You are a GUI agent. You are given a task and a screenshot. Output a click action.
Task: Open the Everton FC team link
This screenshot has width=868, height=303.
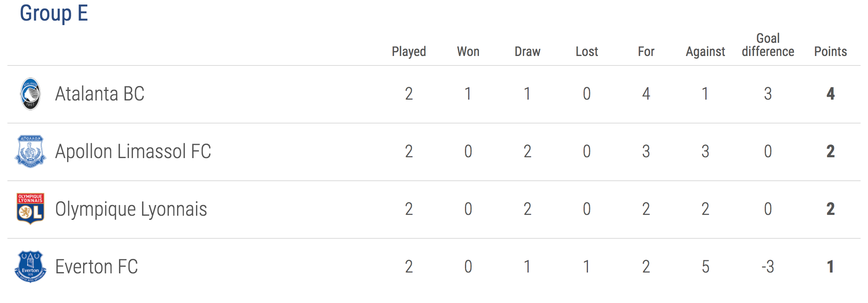[x=96, y=267]
